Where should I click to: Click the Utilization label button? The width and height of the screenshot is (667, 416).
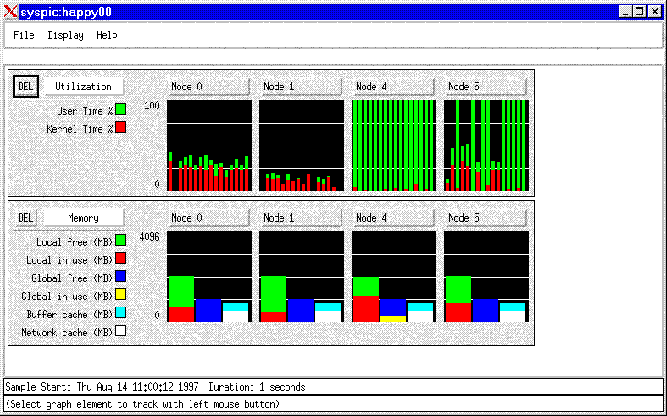(x=83, y=86)
